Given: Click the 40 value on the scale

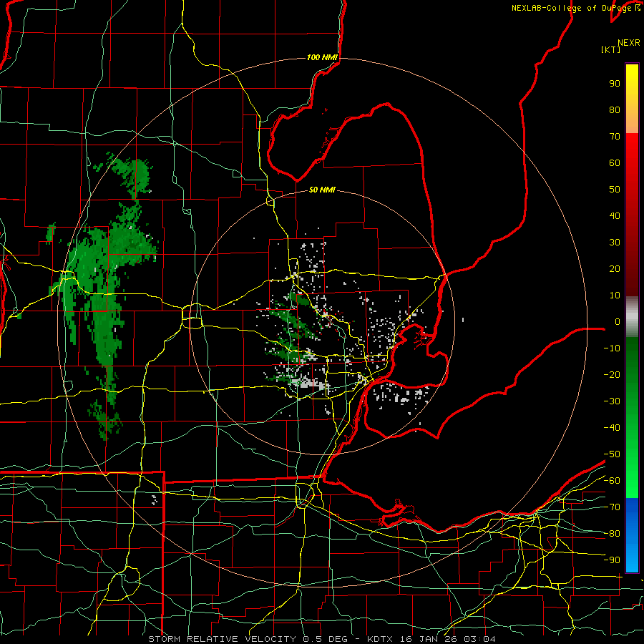Looking at the screenshot, I should (615, 216).
